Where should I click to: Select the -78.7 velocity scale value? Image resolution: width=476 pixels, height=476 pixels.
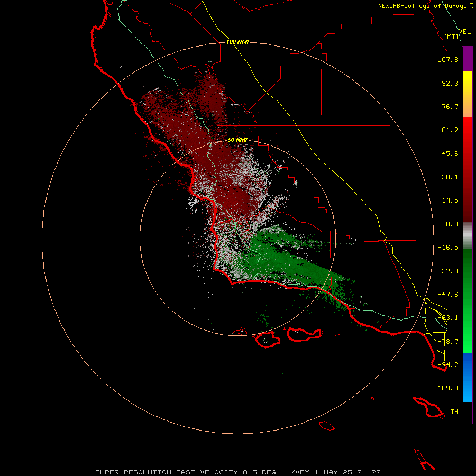pos(448,342)
